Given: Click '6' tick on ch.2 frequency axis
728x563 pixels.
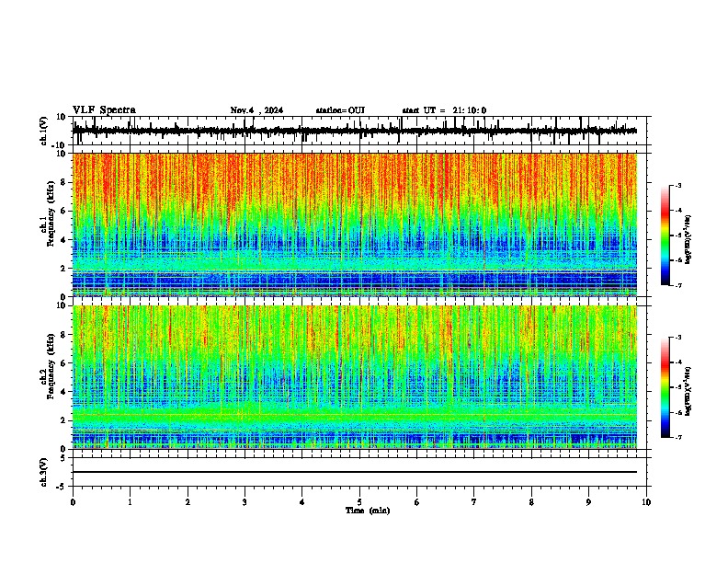Looking at the screenshot, I should [64, 363].
